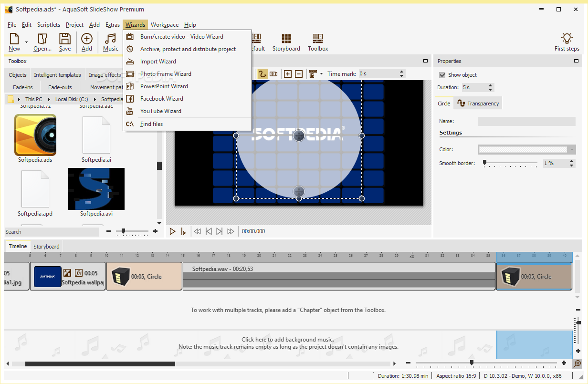This screenshot has height=384, width=588.
Task: Toggle the motion path icon in preview toolbar
Action: pos(262,74)
